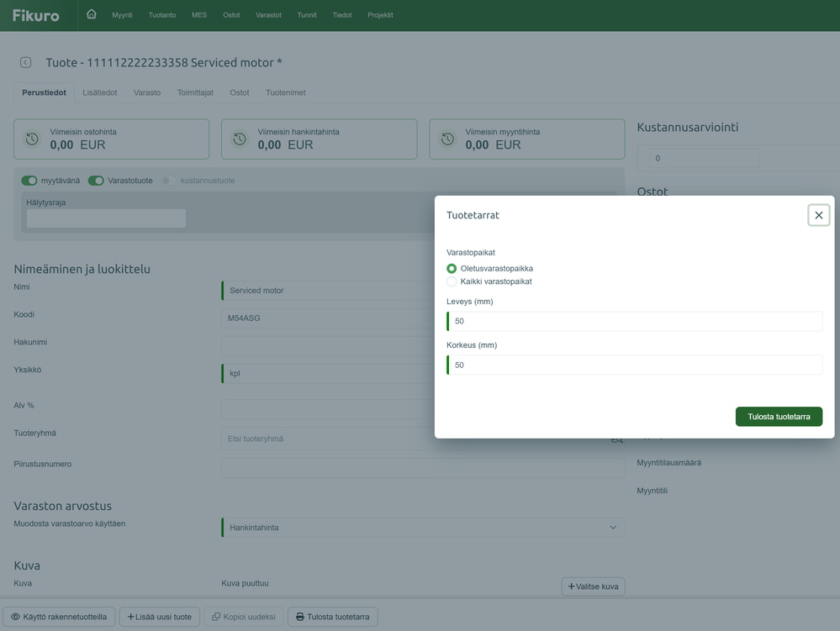Click the Viimeisin ostohinta card
The image size is (840, 631).
(x=112, y=139)
